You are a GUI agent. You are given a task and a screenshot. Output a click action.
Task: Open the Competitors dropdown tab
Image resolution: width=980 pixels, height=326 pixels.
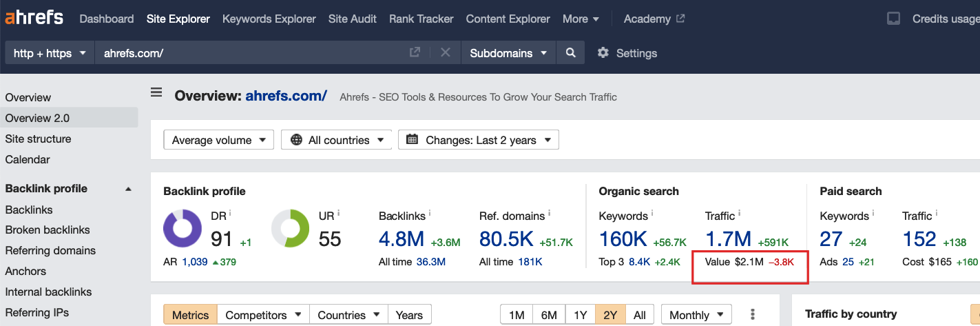(x=263, y=315)
